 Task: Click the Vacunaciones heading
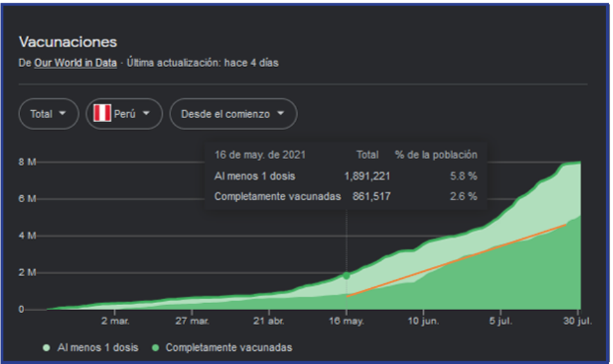click(x=68, y=42)
